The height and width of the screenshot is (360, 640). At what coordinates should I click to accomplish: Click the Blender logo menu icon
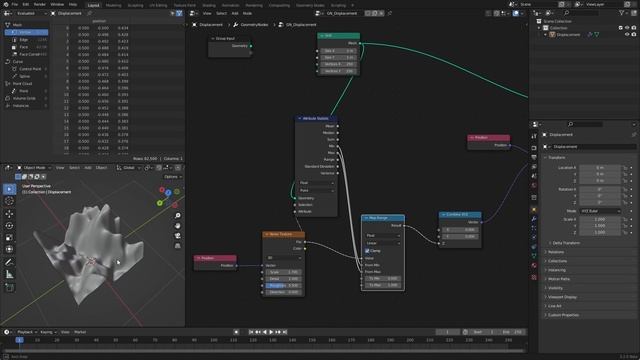pos(6,4)
